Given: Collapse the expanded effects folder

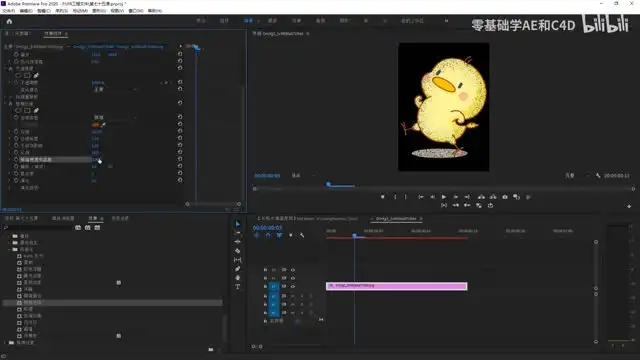Looking at the screenshot, I should [x=9, y=249].
